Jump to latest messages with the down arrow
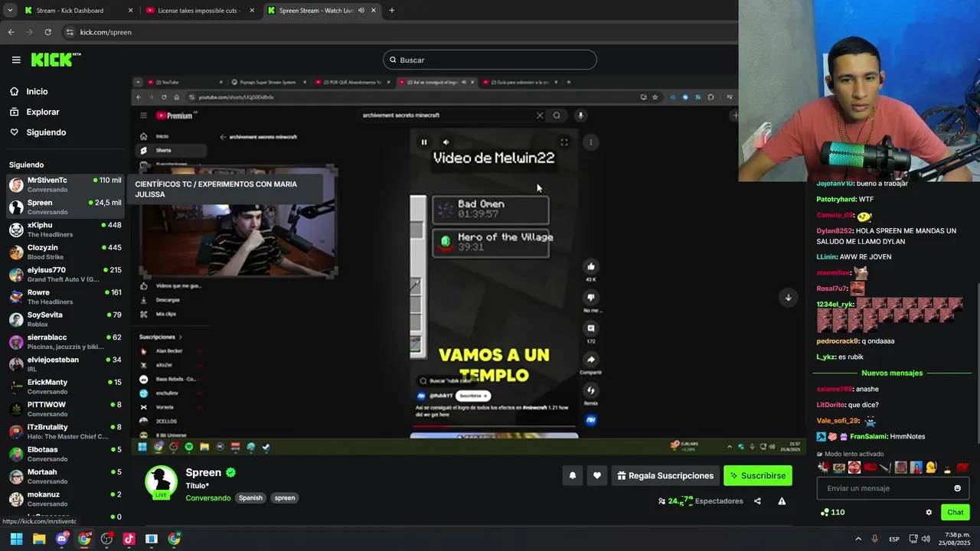 coord(788,298)
